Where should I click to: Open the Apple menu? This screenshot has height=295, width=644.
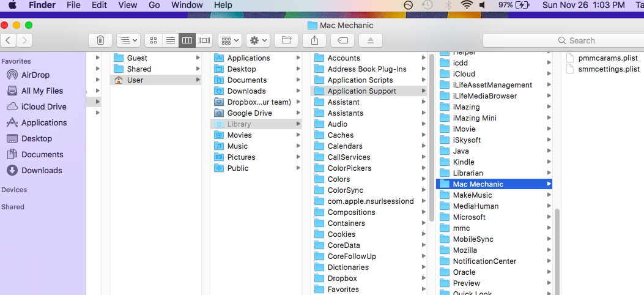(x=12, y=6)
